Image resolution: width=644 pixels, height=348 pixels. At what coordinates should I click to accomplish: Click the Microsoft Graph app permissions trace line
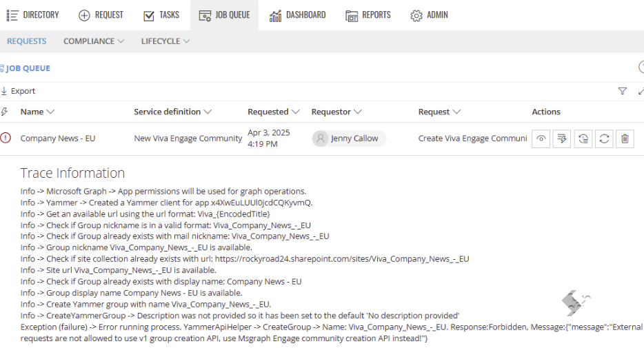pos(163,192)
